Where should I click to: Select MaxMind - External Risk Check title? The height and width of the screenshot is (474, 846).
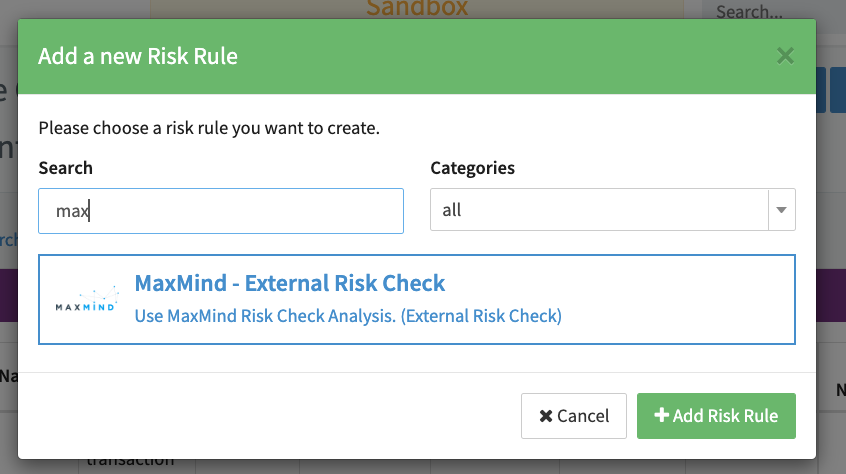click(x=290, y=283)
